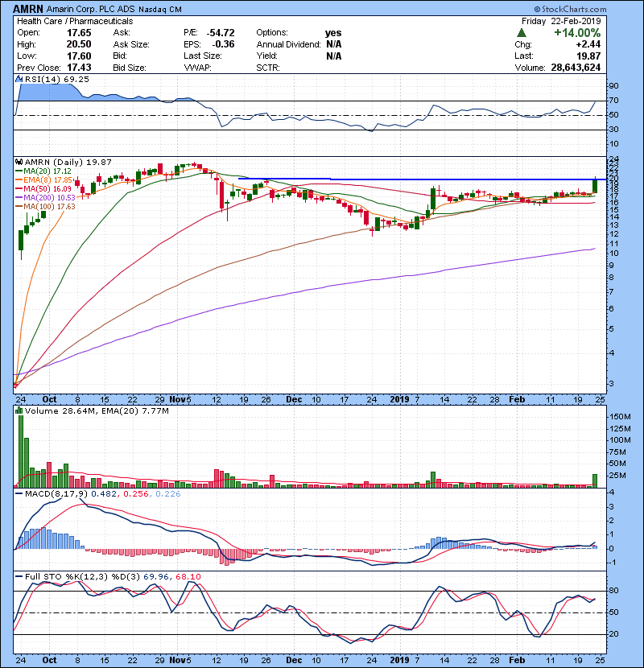Click the Volume 28,643,624 value
This screenshot has height=668, width=644.
click(576, 68)
